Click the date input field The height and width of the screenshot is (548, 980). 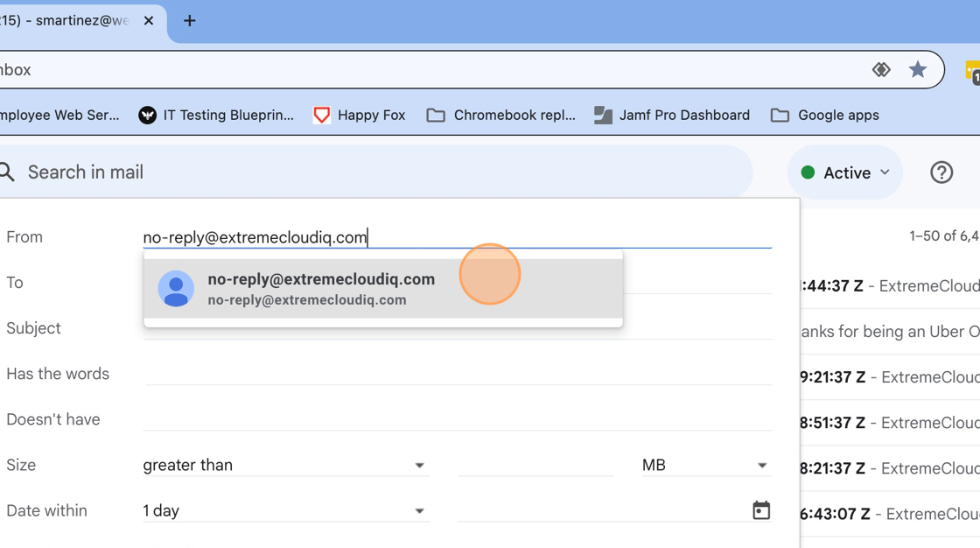coord(603,510)
